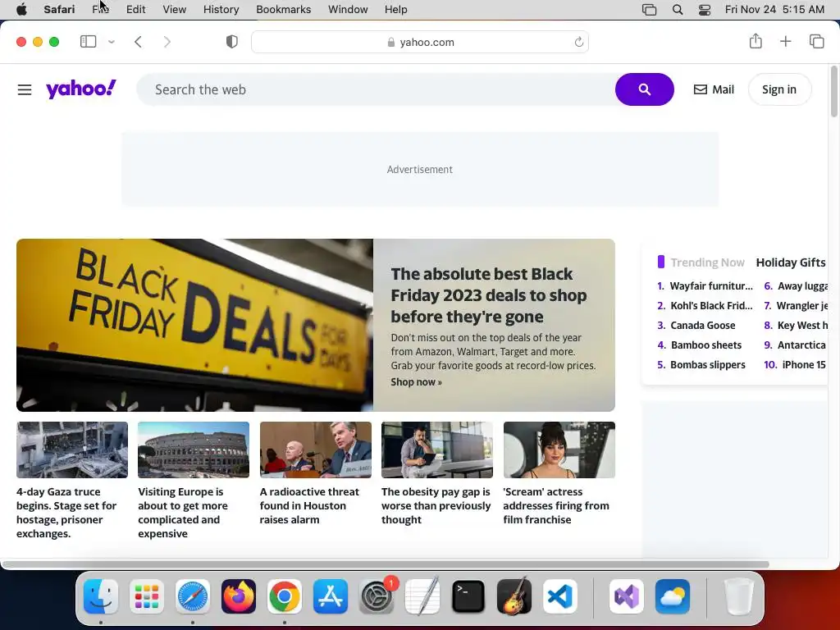Click the purple search button

pyautogui.click(x=645, y=89)
